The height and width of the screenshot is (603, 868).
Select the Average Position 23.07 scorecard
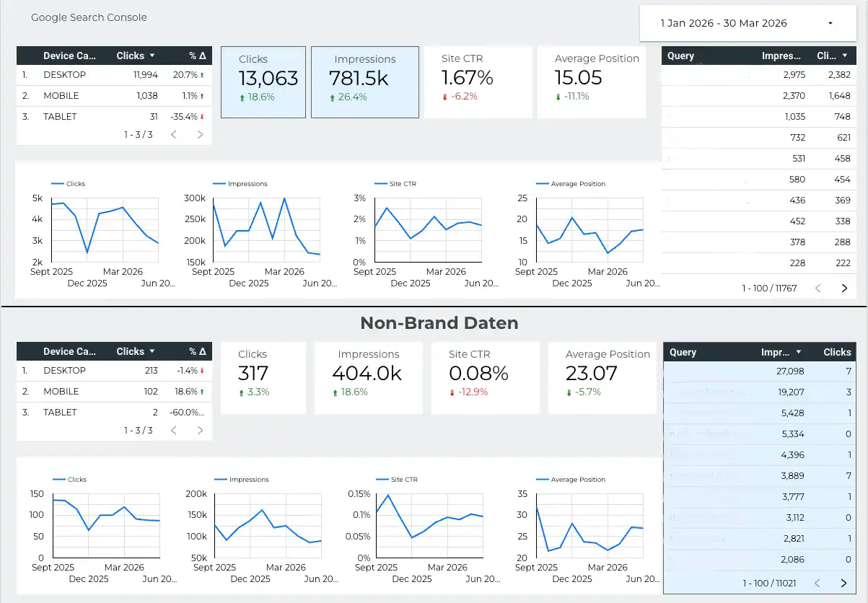(x=602, y=378)
